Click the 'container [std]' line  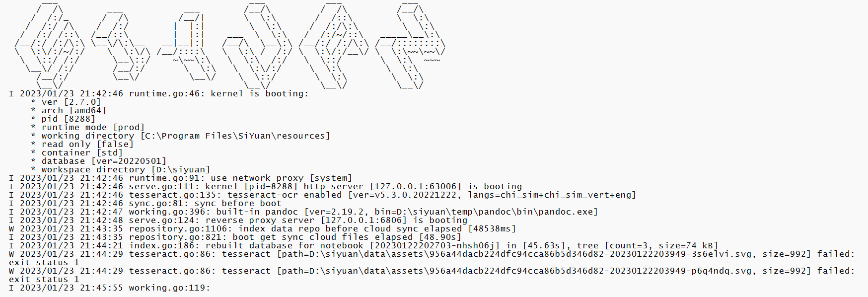tap(81, 152)
